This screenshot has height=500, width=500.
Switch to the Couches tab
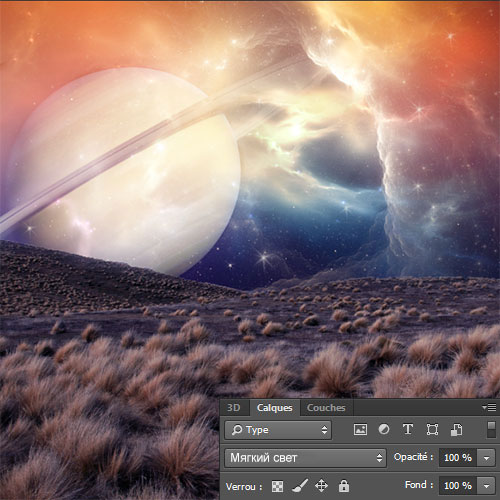coord(326,408)
